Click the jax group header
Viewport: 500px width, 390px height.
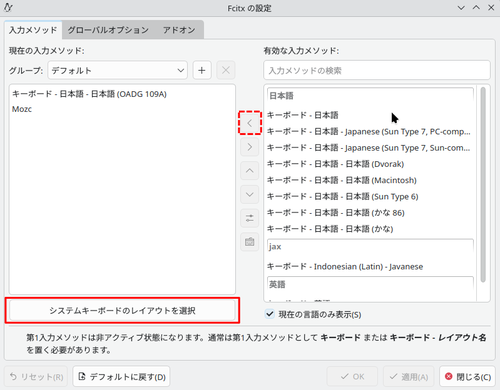(x=370, y=247)
